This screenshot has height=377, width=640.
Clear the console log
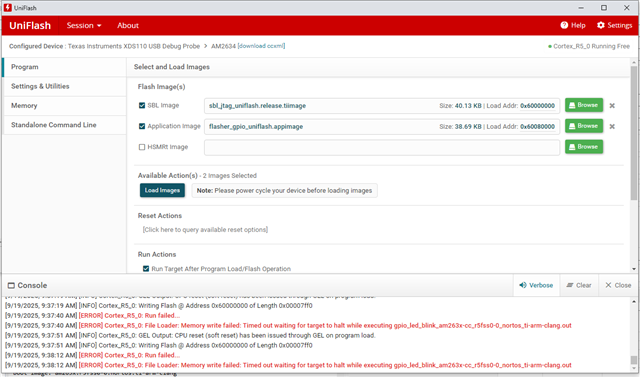click(579, 285)
